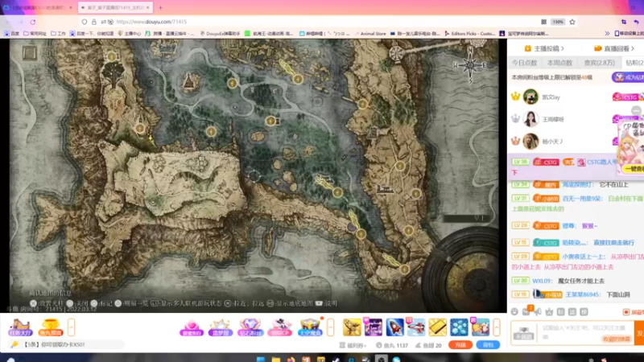This screenshot has height=362, width=644.
Task: Reload the page in browser
Action: tap(33, 22)
